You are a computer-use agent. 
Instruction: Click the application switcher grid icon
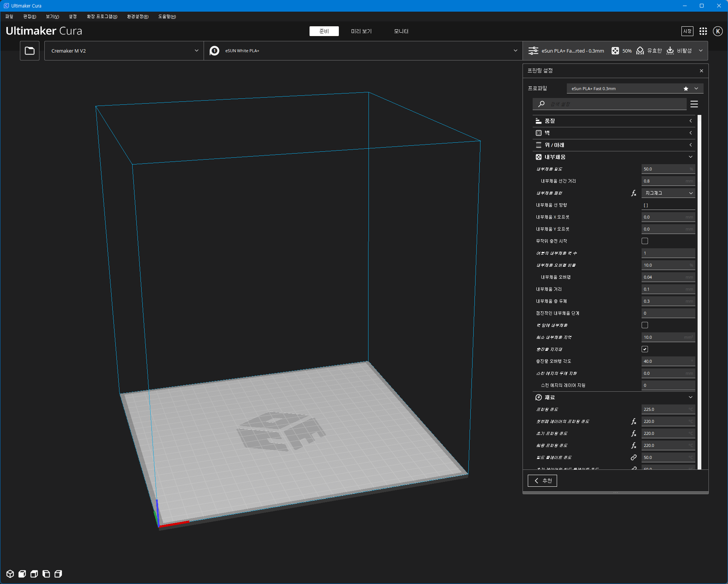pyautogui.click(x=703, y=31)
